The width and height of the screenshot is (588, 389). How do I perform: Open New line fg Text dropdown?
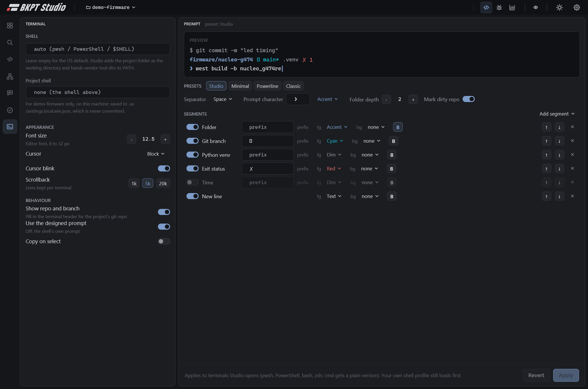pyautogui.click(x=334, y=196)
